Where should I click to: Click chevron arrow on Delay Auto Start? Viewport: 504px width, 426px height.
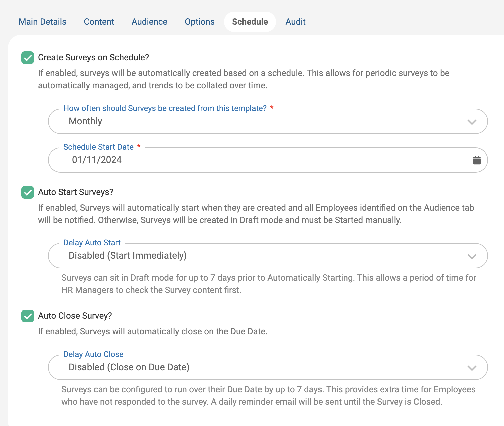[472, 256]
